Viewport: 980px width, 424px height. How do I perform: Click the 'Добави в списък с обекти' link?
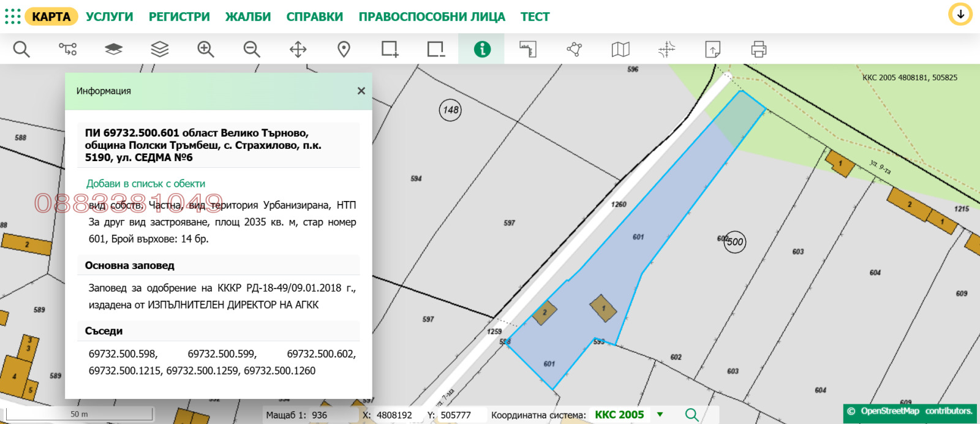tap(146, 184)
